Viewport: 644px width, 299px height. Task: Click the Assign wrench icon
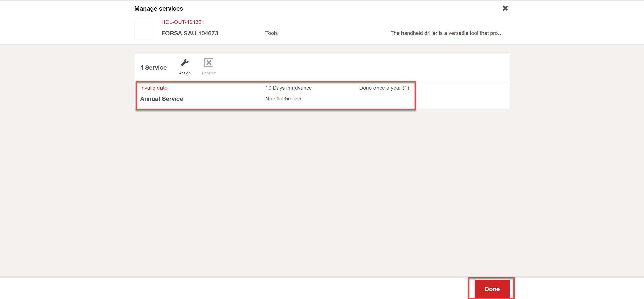[x=185, y=63]
